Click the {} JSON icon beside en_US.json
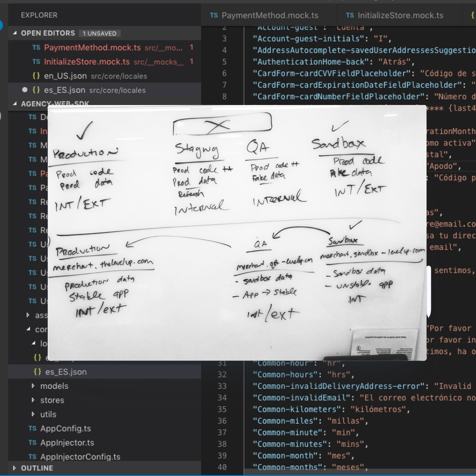This screenshot has height=476, width=476. tap(35, 76)
